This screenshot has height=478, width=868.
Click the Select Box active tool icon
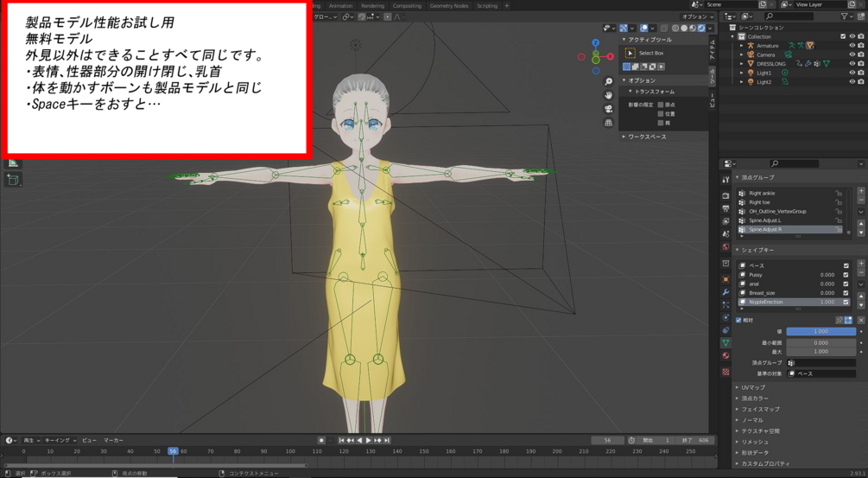pyautogui.click(x=630, y=54)
